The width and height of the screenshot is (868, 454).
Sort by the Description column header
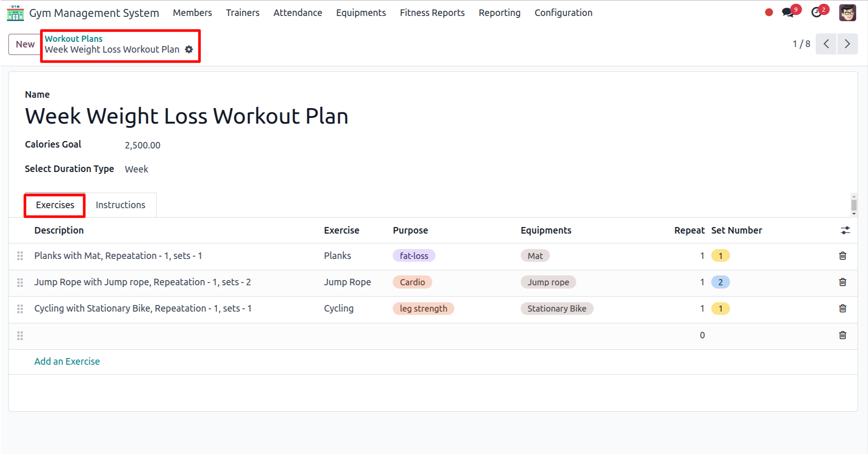point(59,230)
